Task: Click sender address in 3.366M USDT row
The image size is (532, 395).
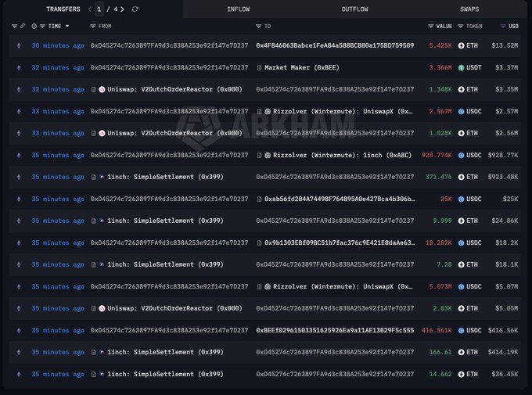Action: pos(169,67)
